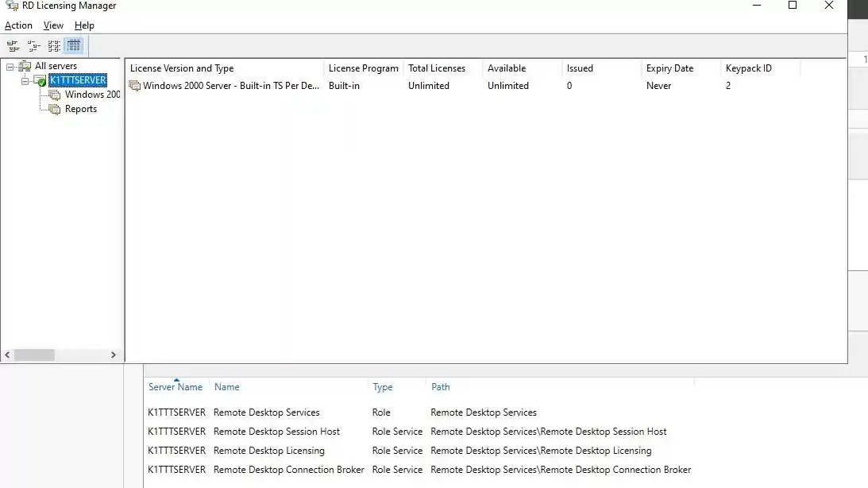Click the Never expiry date cell

pyautogui.click(x=658, y=86)
